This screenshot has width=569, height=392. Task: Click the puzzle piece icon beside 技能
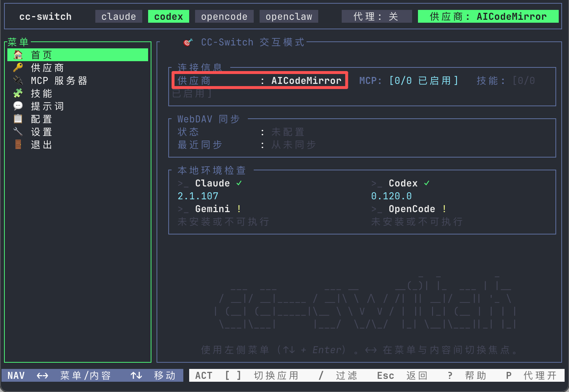click(x=18, y=93)
